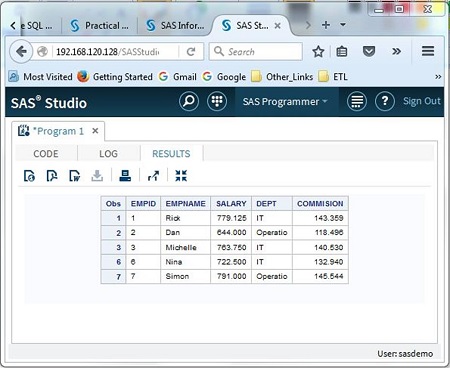The image size is (450, 368).
Task: Select the RESULTS tab
Action: [171, 154]
